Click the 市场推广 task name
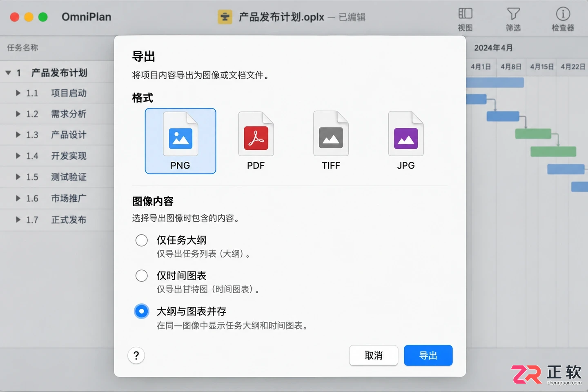This screenshot has width=588, height=392. tap(69, 198)
